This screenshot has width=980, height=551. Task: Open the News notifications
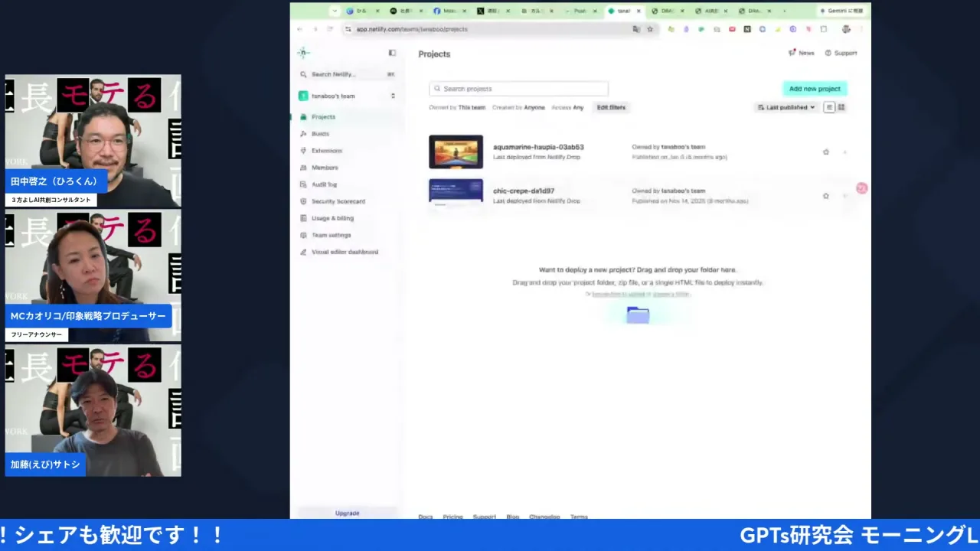pos(802,53)
